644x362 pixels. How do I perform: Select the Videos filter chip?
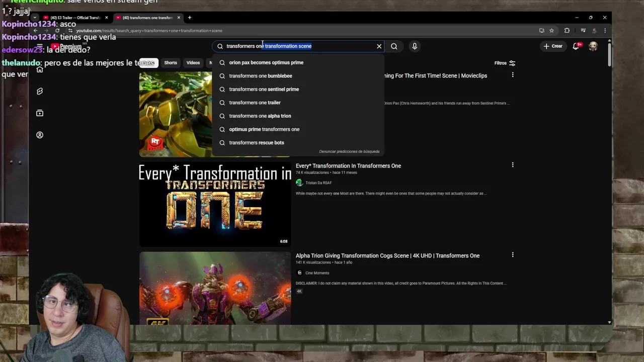193,63
